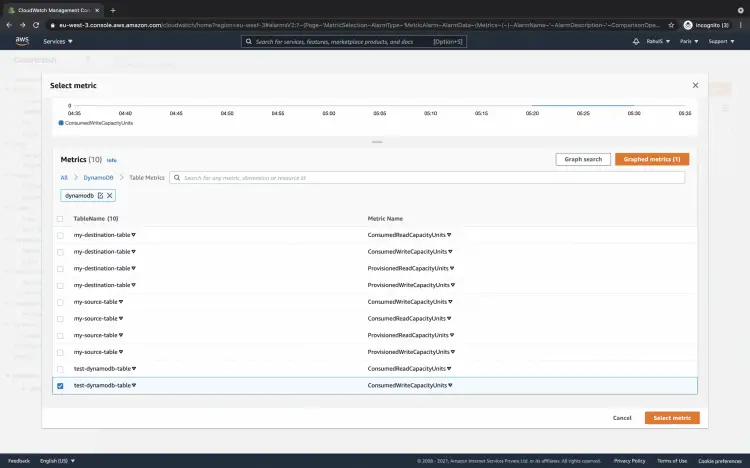Open the Privacy Policy link

[x=629, y=461]
